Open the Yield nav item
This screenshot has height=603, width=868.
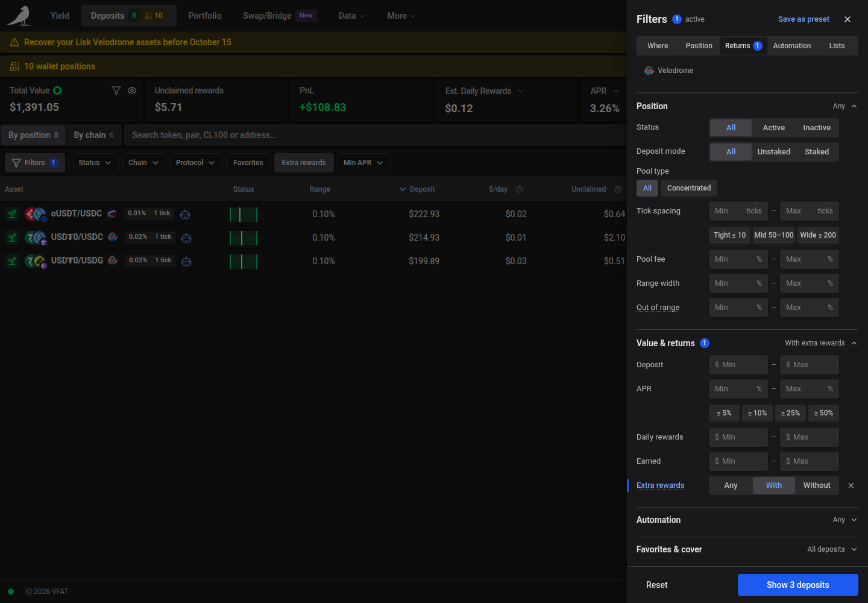[x=60, y=16]
